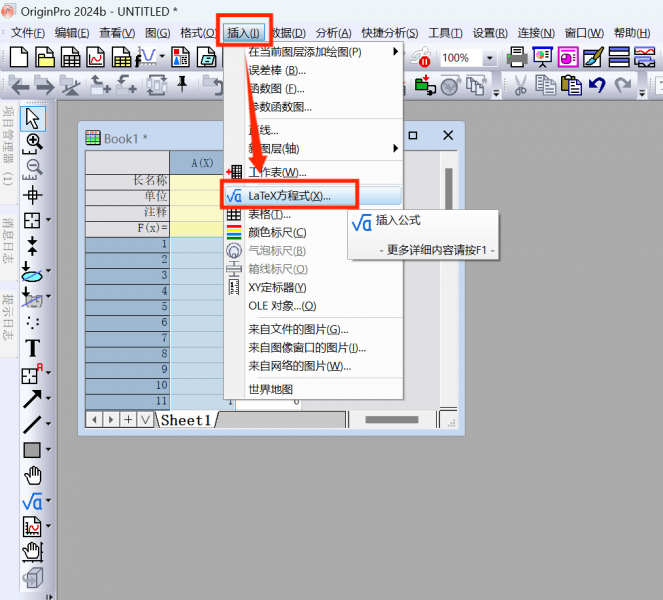Expand the Arrow tool dropdown arrow

[x=48, y=398]
